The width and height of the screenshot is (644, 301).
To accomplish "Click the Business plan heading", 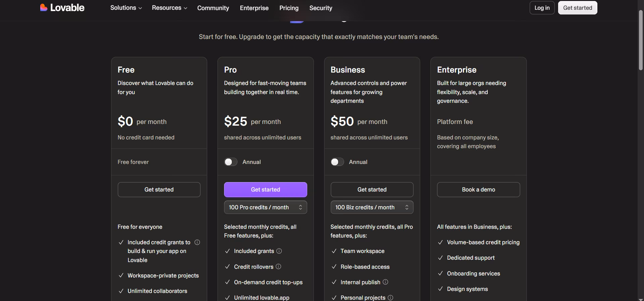I will [x=348, y=70].
